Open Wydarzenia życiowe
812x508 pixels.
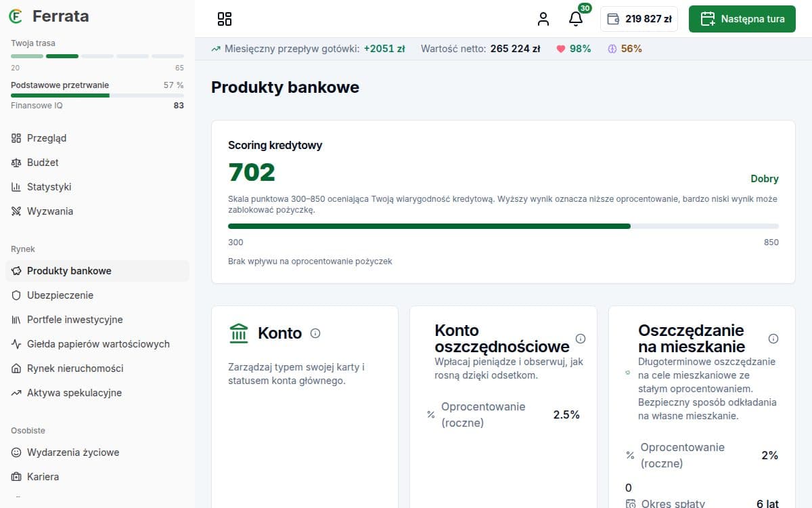97,452
